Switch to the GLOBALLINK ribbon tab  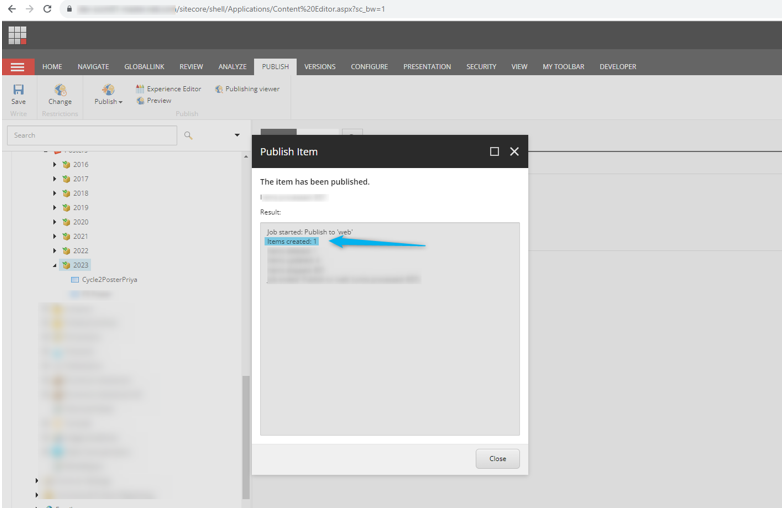(144, 67)
